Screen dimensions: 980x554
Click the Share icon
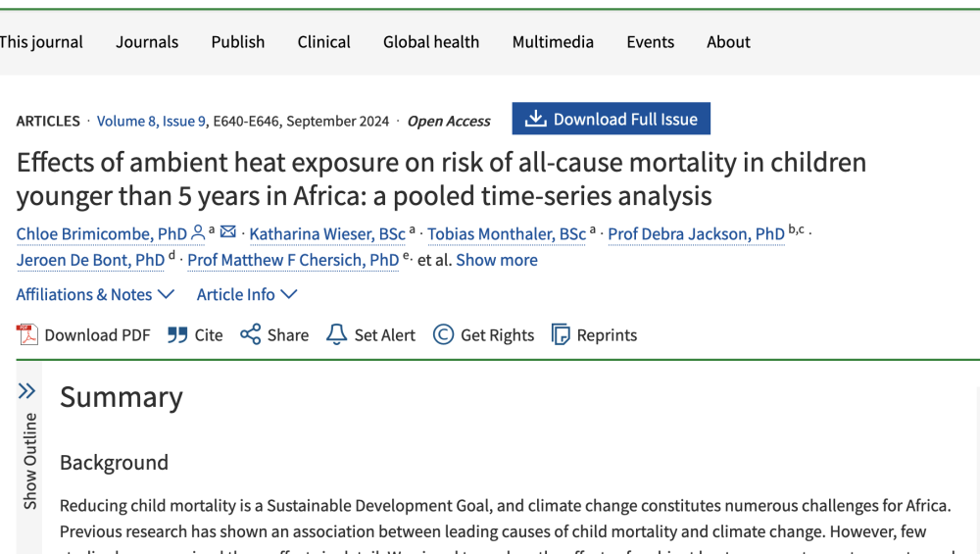(x=251, y=335)
